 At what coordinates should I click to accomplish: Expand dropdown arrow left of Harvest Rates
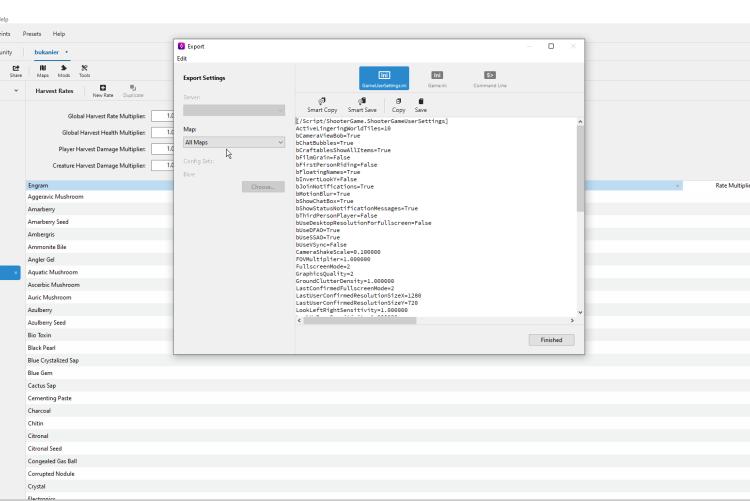[x=16, y=91]
